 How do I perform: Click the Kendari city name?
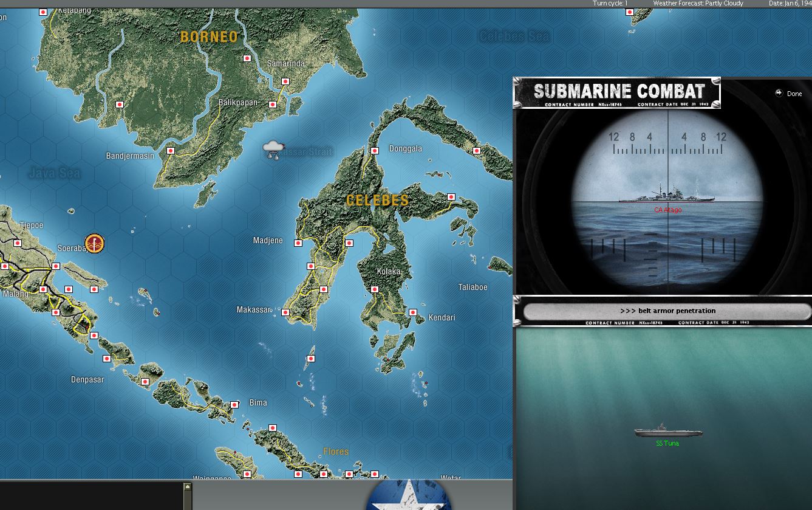(442, 317)
